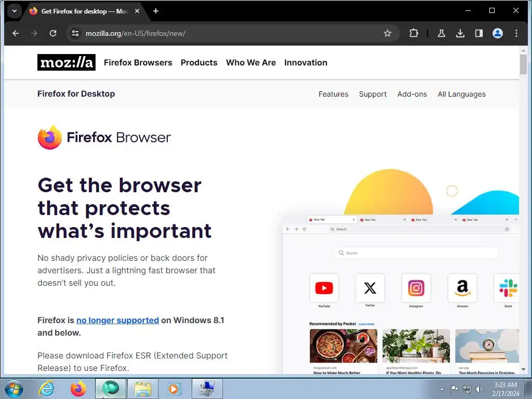Reload the current page

pos(53,33)
